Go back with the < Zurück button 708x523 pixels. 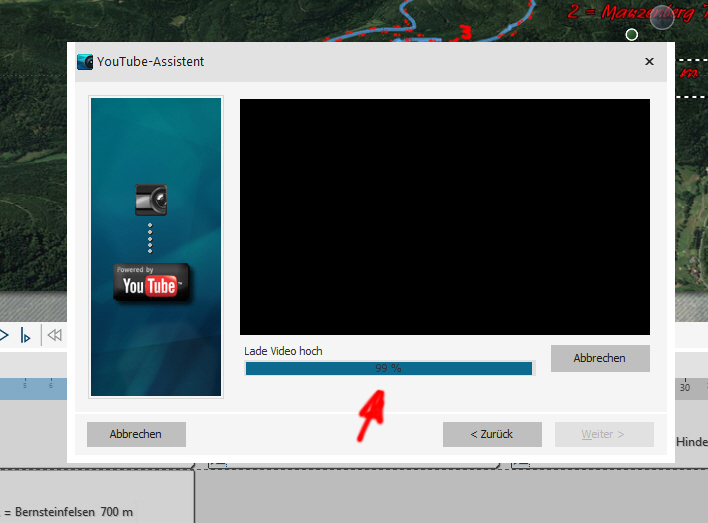tap(492, 434)
